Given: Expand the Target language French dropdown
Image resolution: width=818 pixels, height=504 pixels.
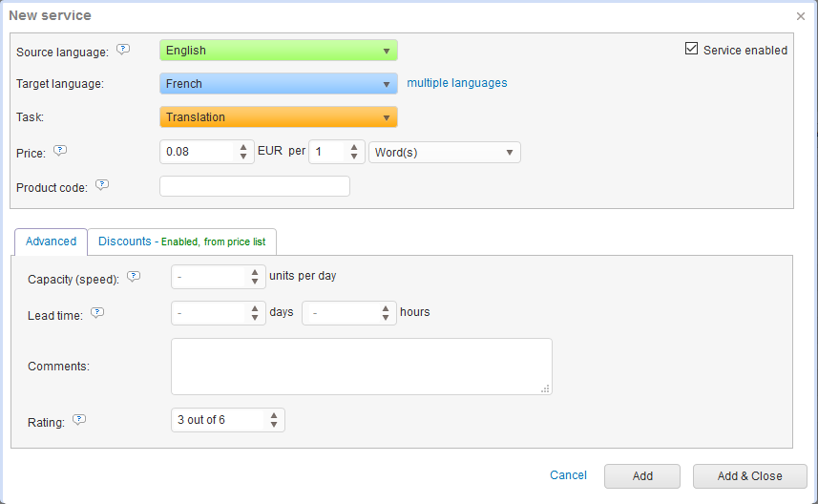Looking at the screenshot, I should 278,84.
